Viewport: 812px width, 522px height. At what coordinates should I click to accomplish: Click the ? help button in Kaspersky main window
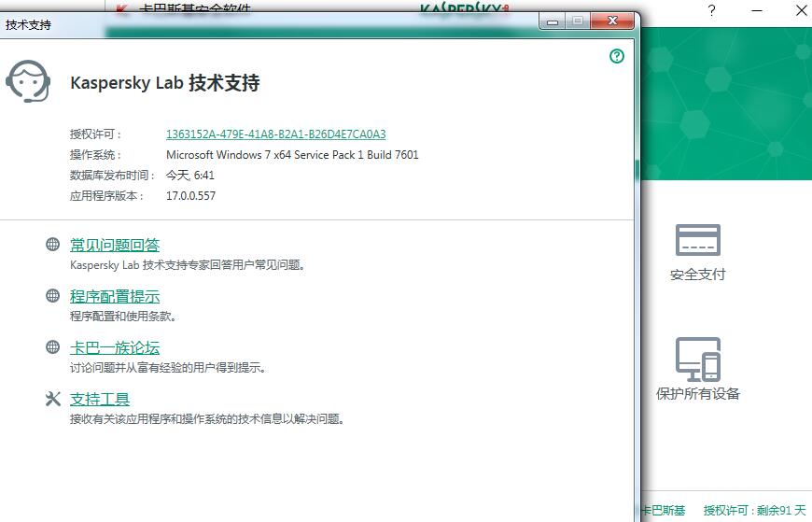point(711,10)
